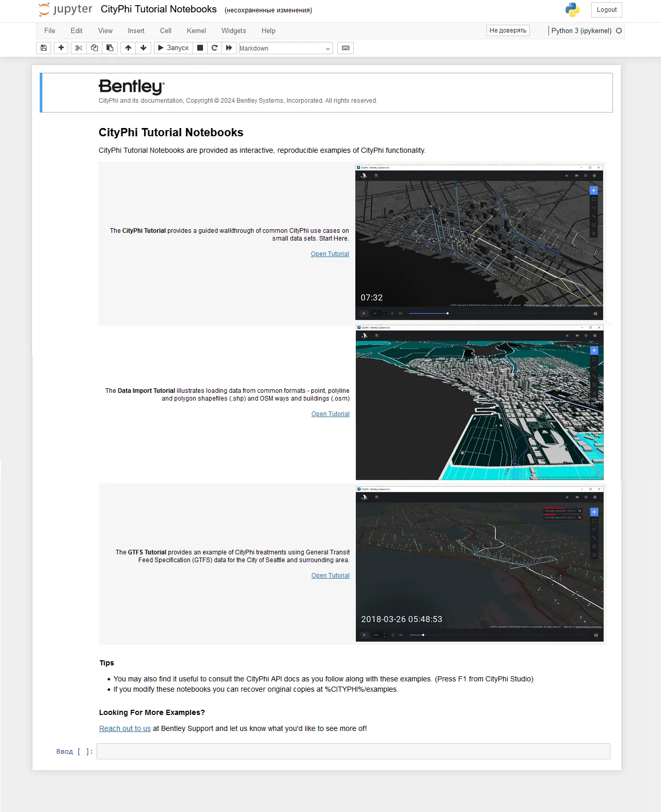Screen dimensions: 661x812
Task: Click the CityPhi Tutorial screenshot showing 07:32
Action: coord(479,243)
